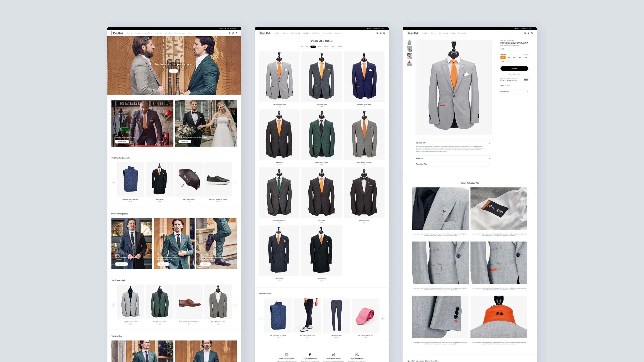The height and width of the screenshot is (362, 644).
Task: Click next arrow in Cold Weather Essentials carousel
Action: (235, 182)
